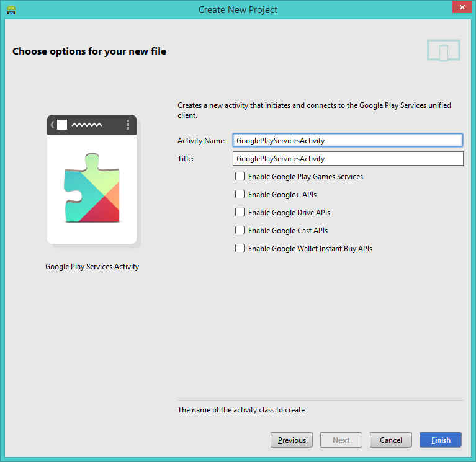
Task: Click the 'Choose options for your new file' heading
Action: tap(89, 51)
